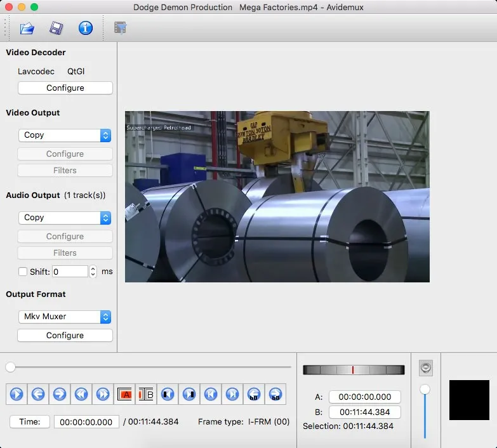Set selection start marker A

click(124, 394)
